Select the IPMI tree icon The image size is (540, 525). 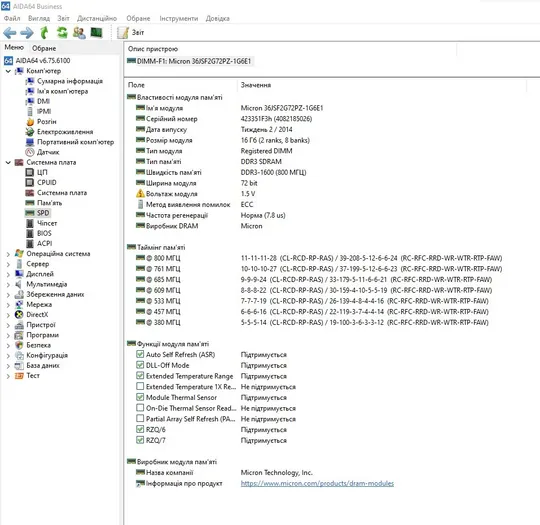coord(30,112)
